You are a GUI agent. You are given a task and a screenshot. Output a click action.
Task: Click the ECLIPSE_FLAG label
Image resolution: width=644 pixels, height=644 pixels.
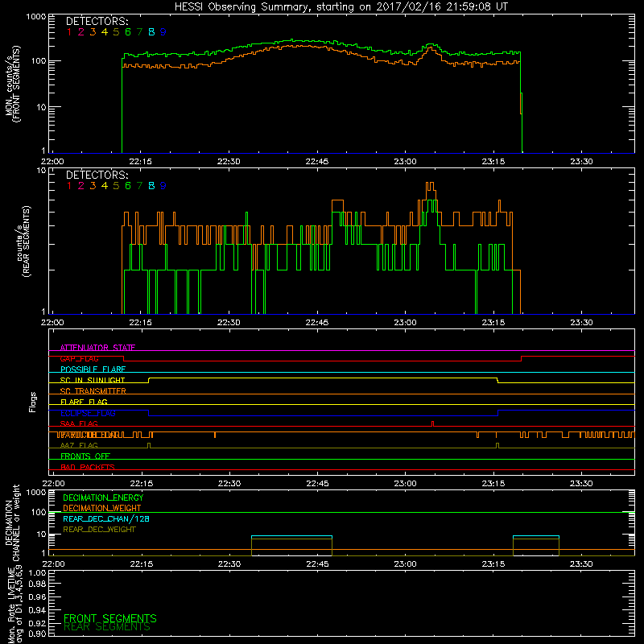pyautogui.click(x=88, y=413)
